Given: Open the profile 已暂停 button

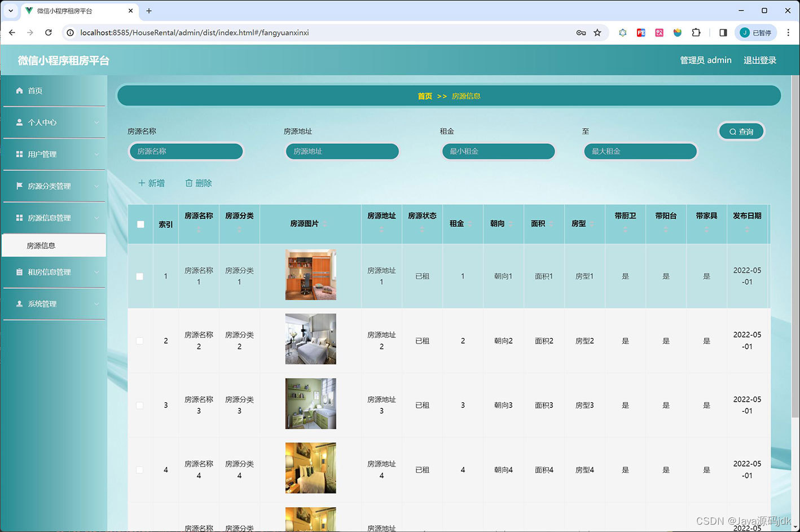Looking at the screenshot, I should (x=755, y=33).
